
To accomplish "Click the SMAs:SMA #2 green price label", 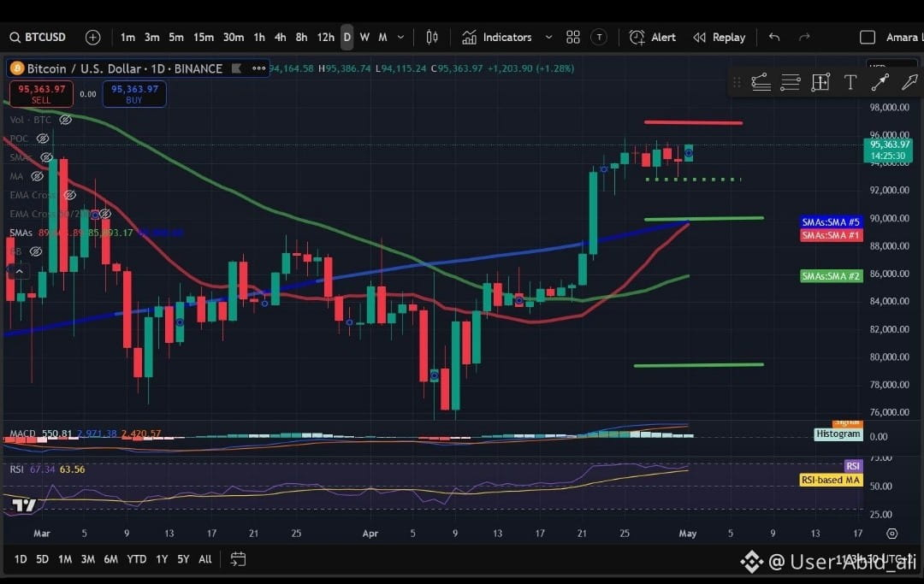I will click(831, 276).
